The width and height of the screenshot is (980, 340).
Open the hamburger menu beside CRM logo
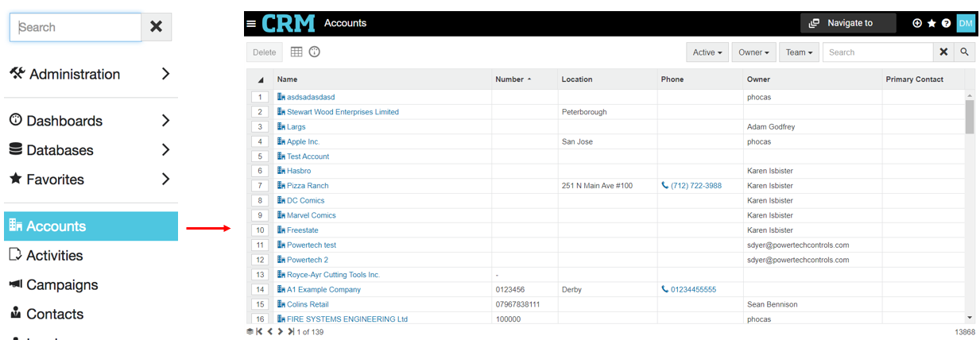[251, 24]
